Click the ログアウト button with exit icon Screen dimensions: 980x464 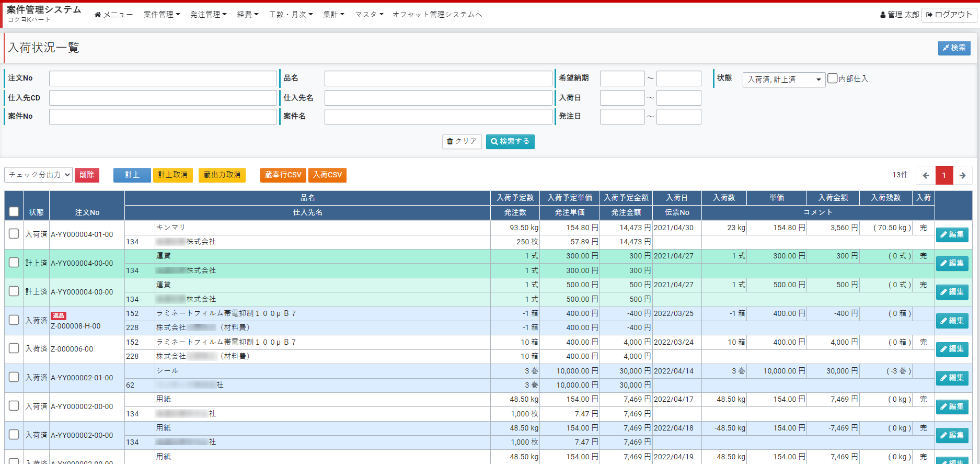[x=949, y=15]
